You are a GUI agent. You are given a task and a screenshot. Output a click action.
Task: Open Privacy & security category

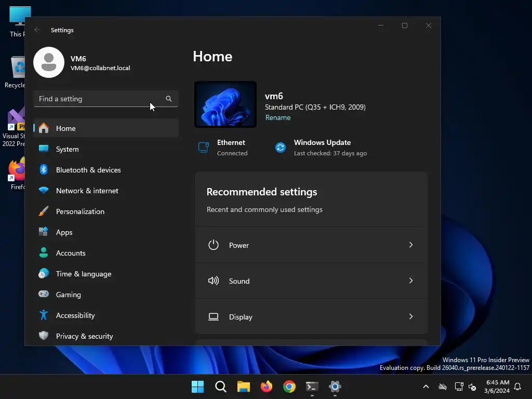tap(106, 336)
